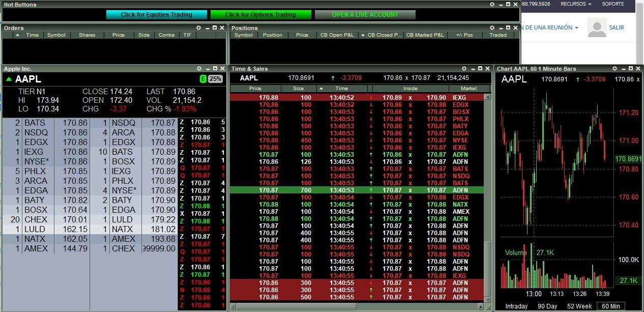Viewport: 644px width, 312px height.
Task: Sort Positions by CB Marked P&L column
Action: point(425,35)
